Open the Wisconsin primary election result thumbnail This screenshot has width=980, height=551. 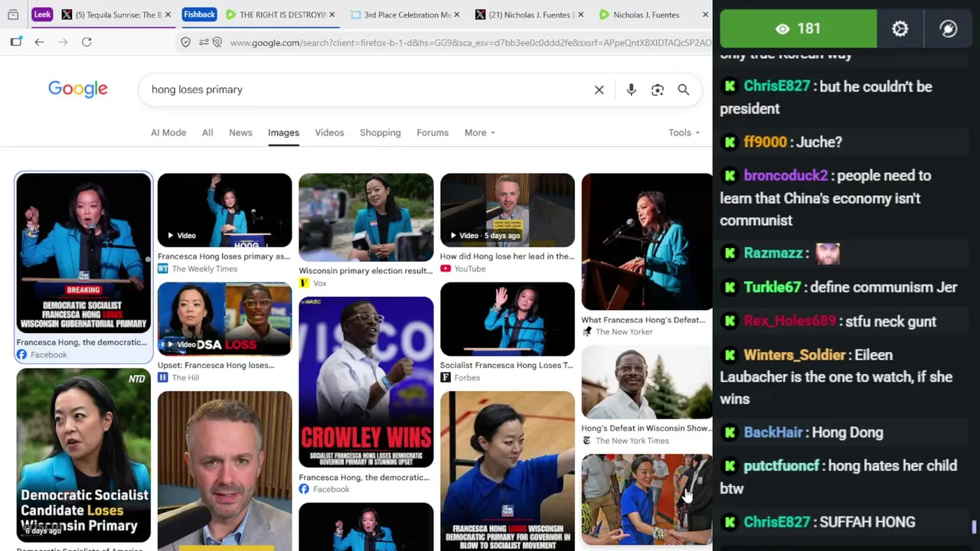366,217
